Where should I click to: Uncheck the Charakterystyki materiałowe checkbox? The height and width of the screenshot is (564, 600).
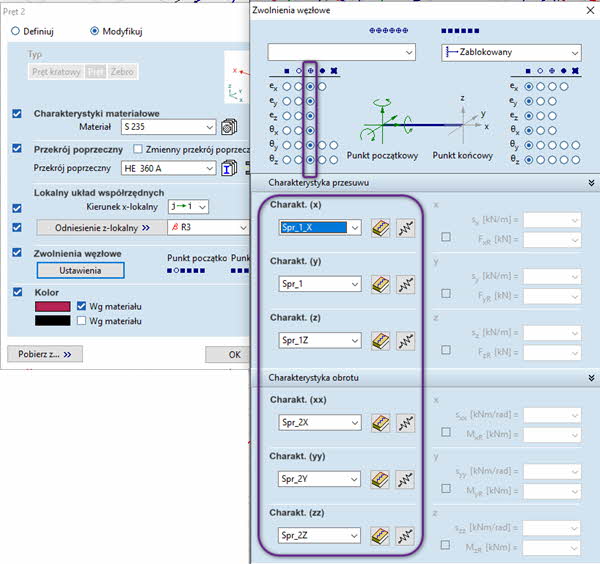16,114
